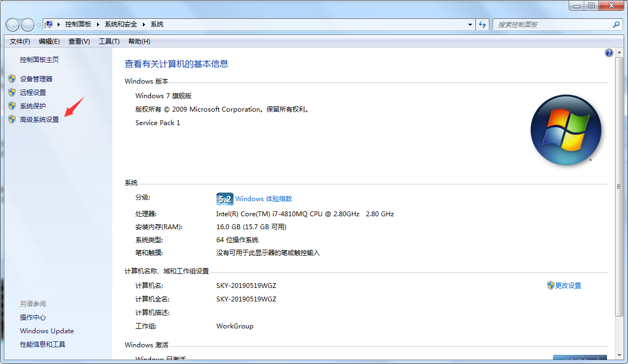The height and width of the screenshot is (364, 628).
Task: Open the 工具(T) menu
Action: click(x=109, y=41)
